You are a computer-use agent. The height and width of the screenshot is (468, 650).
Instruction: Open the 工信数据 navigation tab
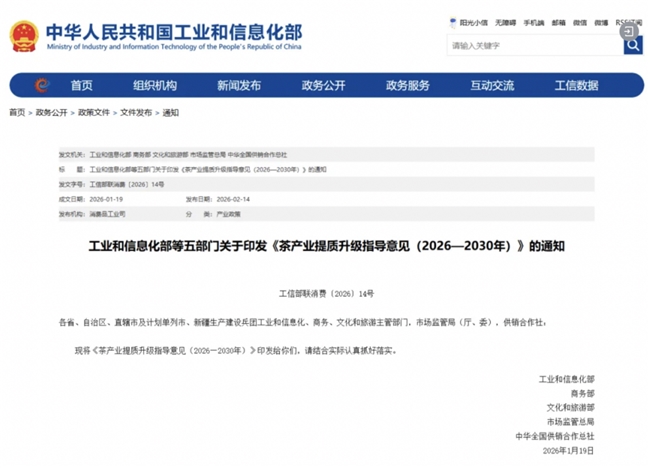[x=576, y=85]
